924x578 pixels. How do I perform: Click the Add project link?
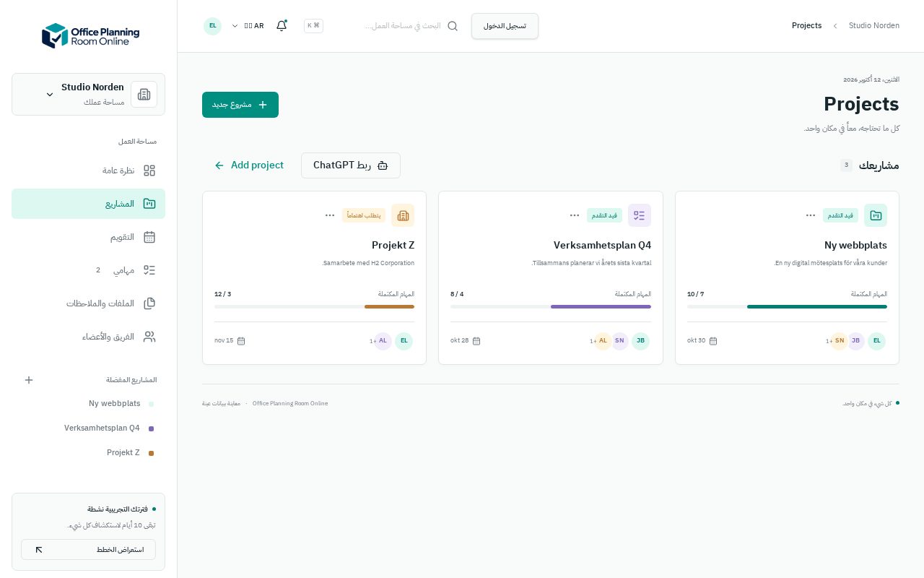249,165
